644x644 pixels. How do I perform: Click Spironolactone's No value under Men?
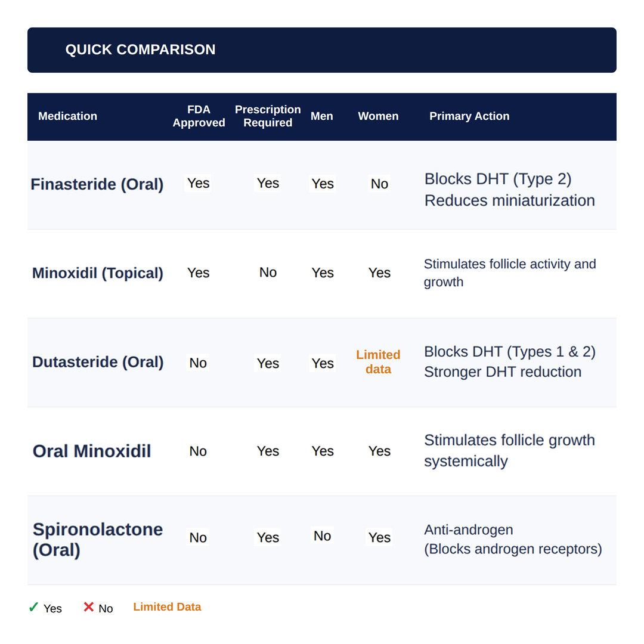click(322, 535)
